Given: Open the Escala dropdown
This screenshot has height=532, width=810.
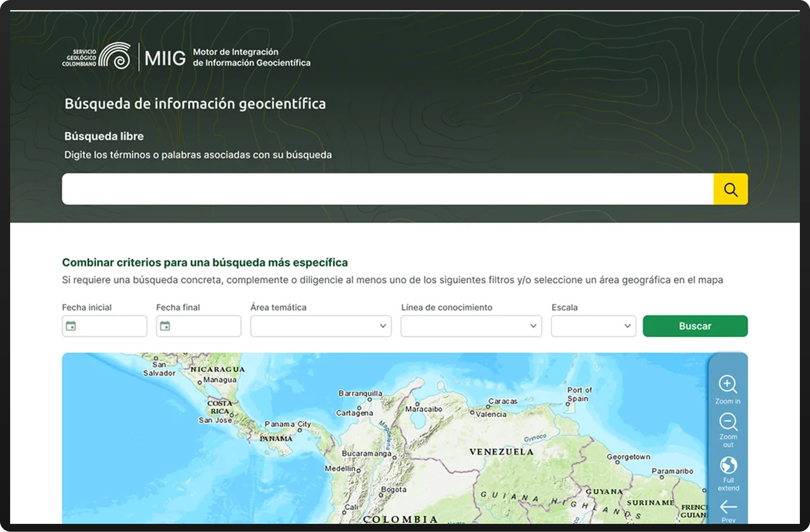Looking at the screenshot, I should [593, 326].
